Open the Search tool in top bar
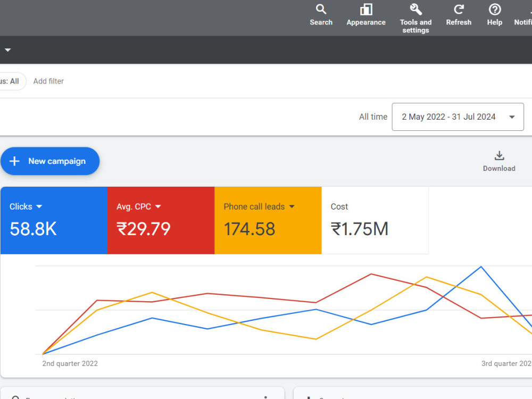532x399 pixels. pos(321,15)
